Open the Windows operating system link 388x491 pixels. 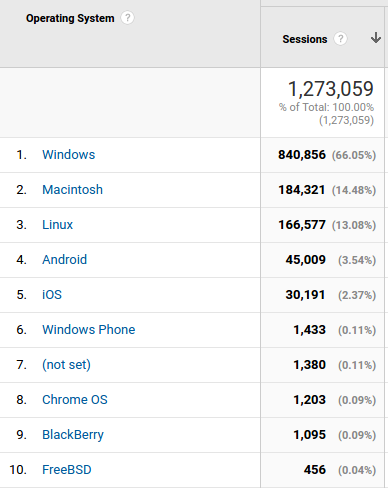pos(69,155)
